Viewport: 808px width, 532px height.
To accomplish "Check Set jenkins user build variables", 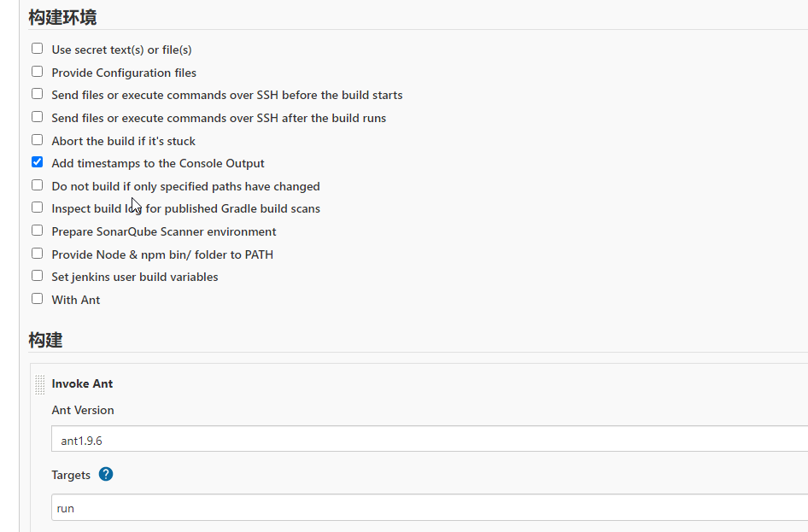I will (37, 276).
